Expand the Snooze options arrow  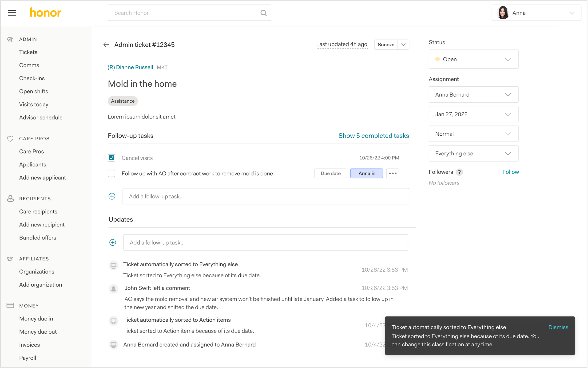tap(403, 44)
